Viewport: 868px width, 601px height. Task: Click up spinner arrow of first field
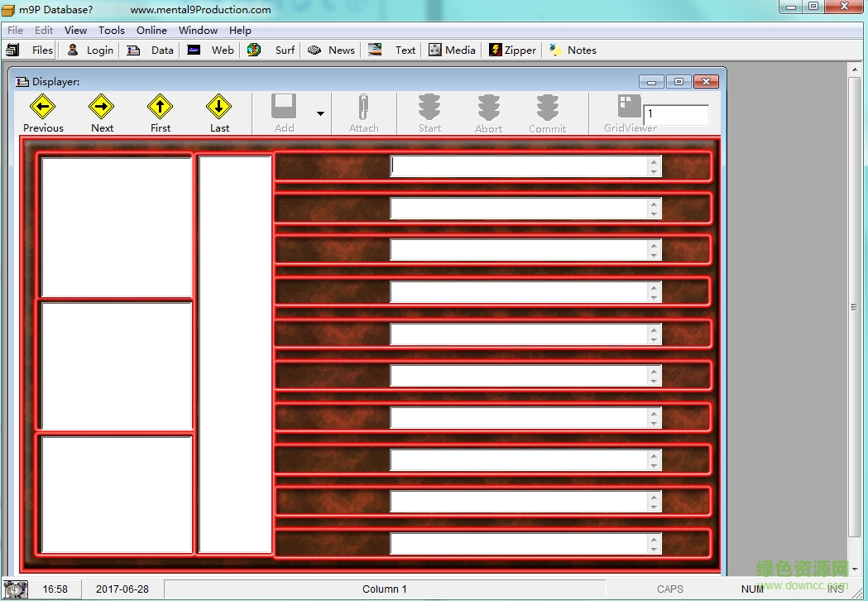pos(654,161)
